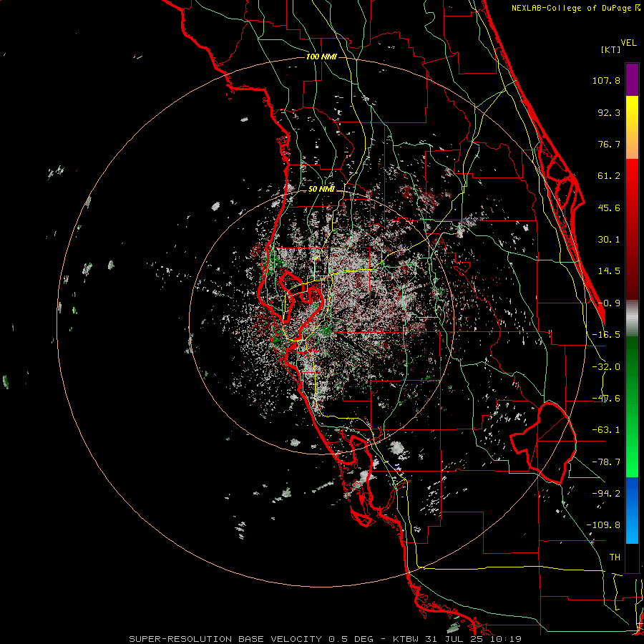Click the 107.8 velocity scale value
The image size is (644, 644).
[x=606, y=80]
